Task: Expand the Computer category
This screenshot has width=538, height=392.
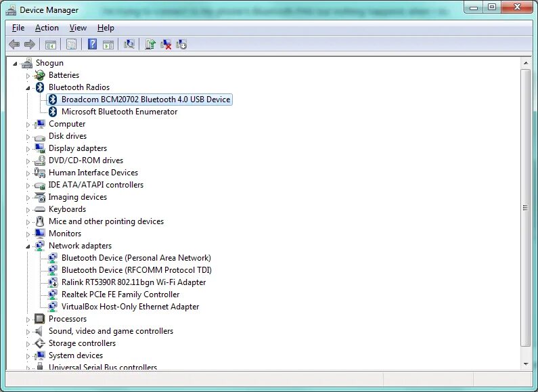Action: pyautogui.click(x=28, y=125)
